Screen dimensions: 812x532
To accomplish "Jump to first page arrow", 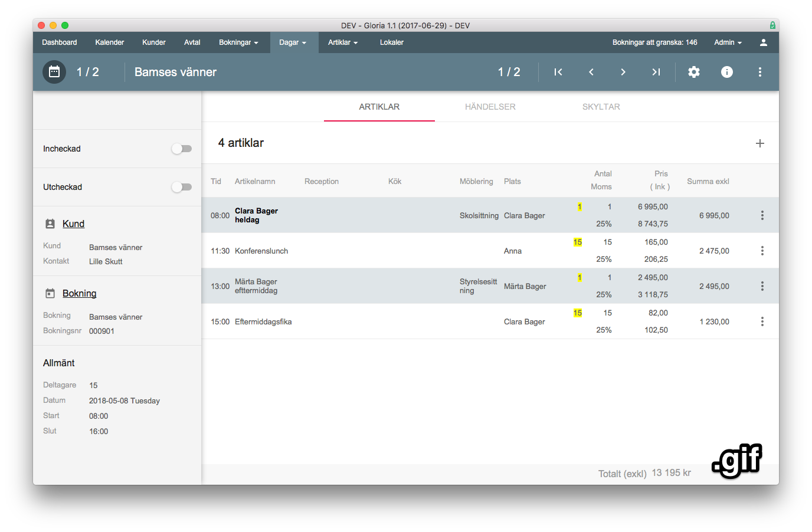I will [x=558, y=72].
